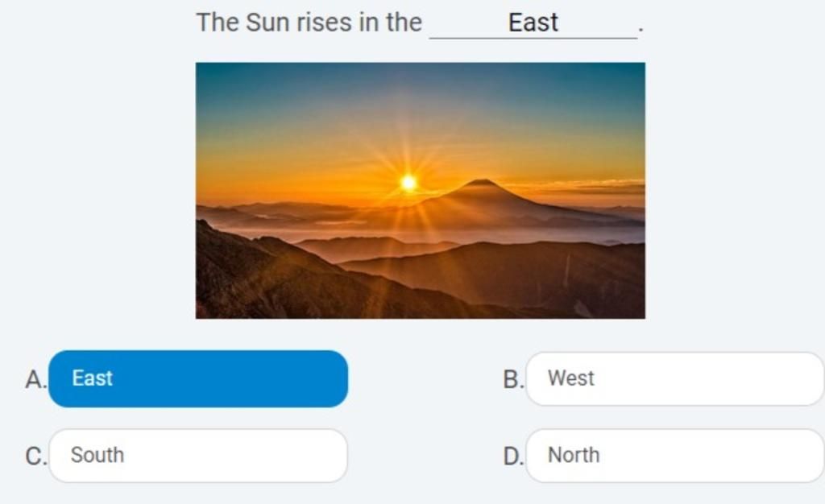The image size is (825, 504).
Task: Click the blue sky area of photo
Action: pyautogui.click(x=421, y=84)
